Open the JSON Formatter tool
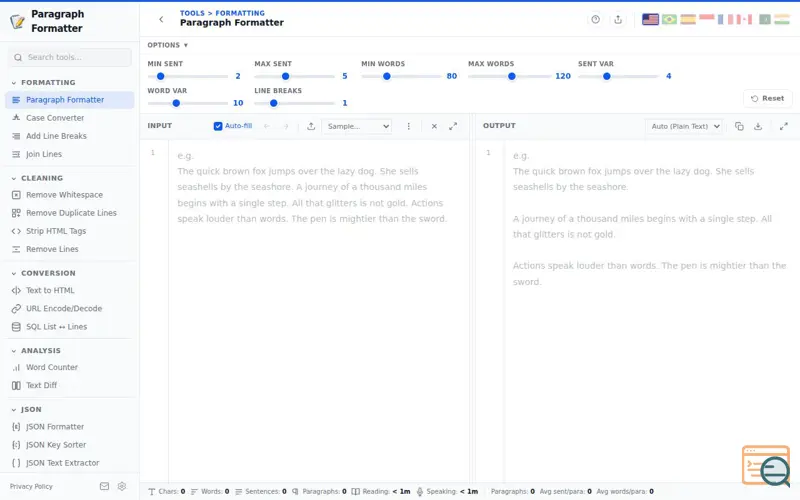The width and height of the screenshot is (800, 500). coord(69,427)
